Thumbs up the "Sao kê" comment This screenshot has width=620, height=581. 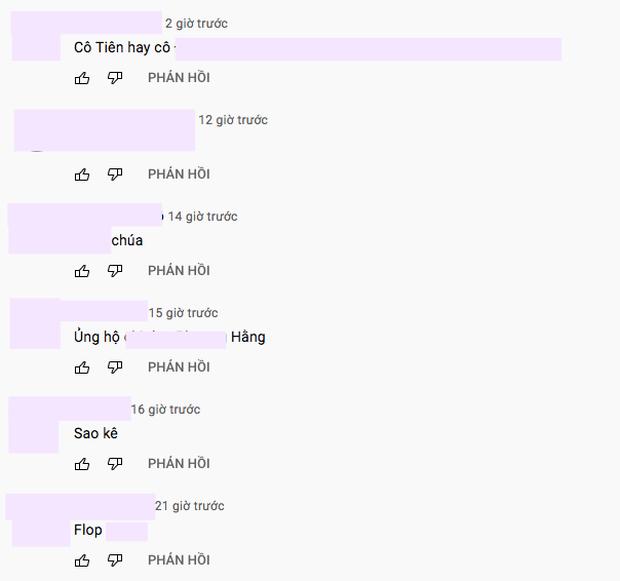click(x=82, y=464)
